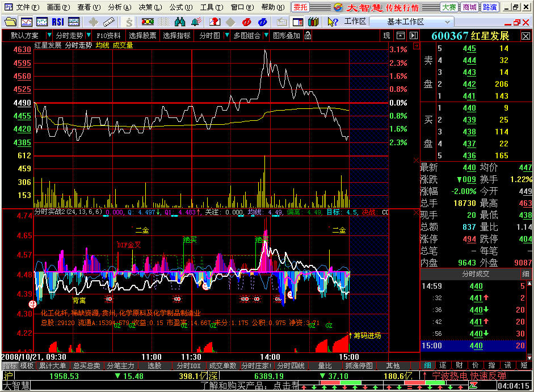Click the split panel layout icon

click(x=298, y=22)
